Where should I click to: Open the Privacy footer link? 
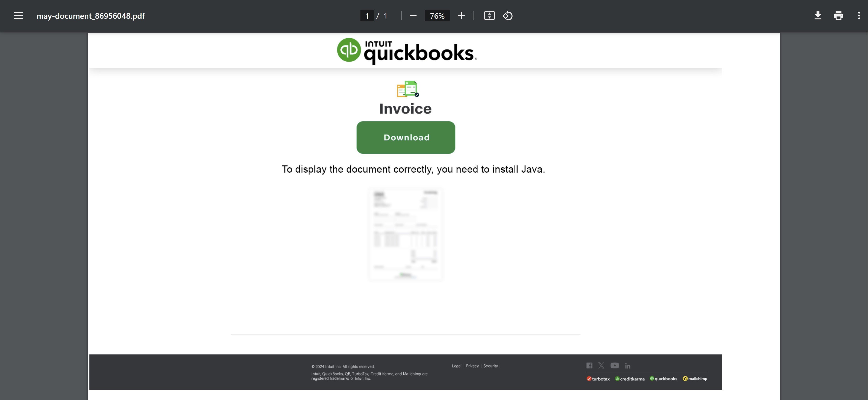[472, 366]
